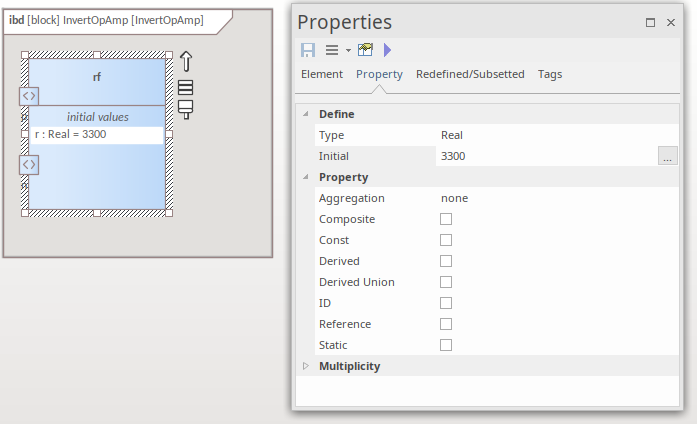Expand the Multiplicity section

click(306, 367)
